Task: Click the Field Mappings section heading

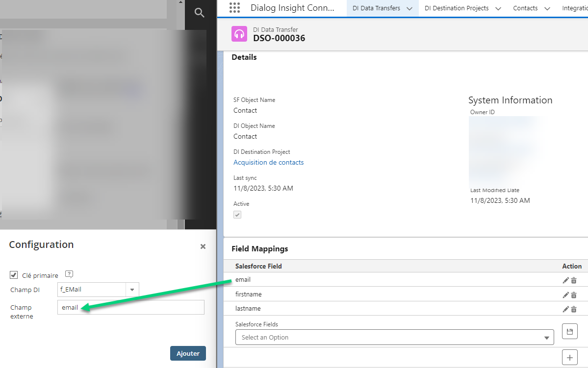Action: 260,249
